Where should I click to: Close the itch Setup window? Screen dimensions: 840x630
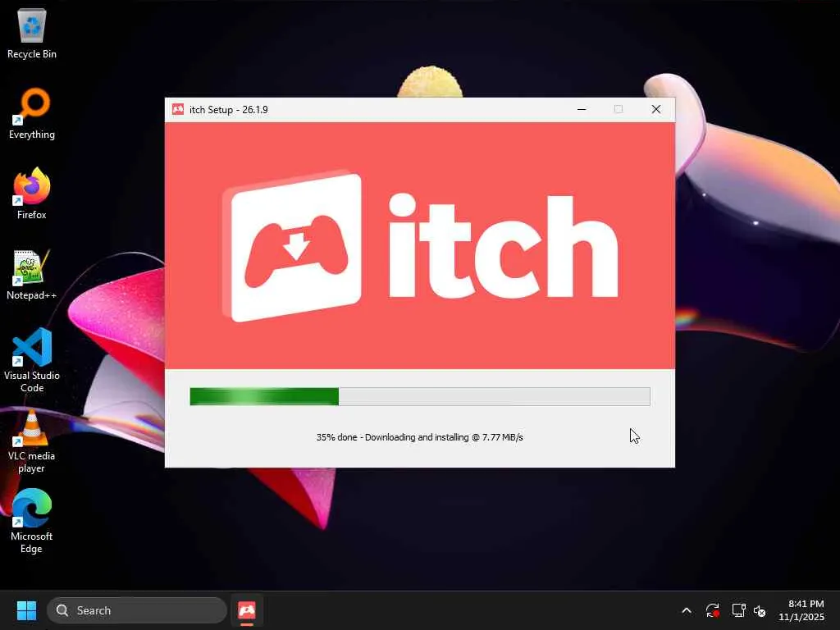pyautogui.click(x=655, y=109)
